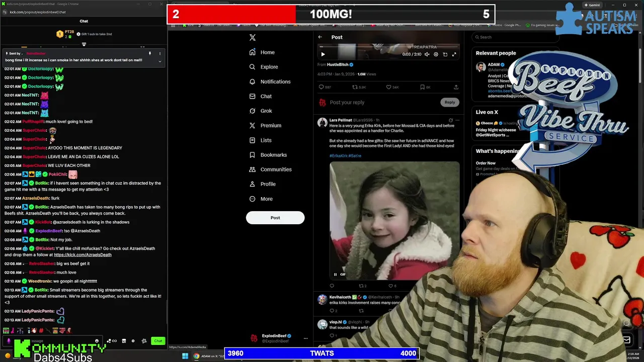The image size is (644, 362).
Task: Open Profile in the X sidebar
Action: 263,184
